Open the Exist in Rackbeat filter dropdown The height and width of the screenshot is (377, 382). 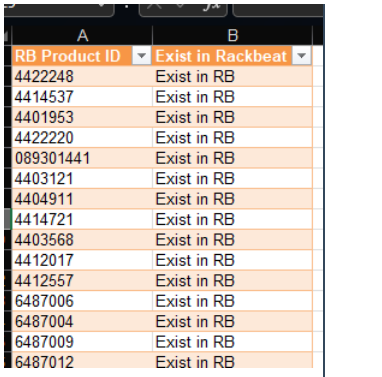point(301,56)
